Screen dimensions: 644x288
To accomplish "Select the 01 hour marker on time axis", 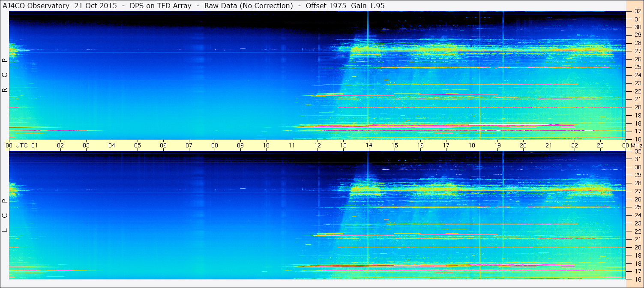I will pyautogui.click(x=35, y=145).
